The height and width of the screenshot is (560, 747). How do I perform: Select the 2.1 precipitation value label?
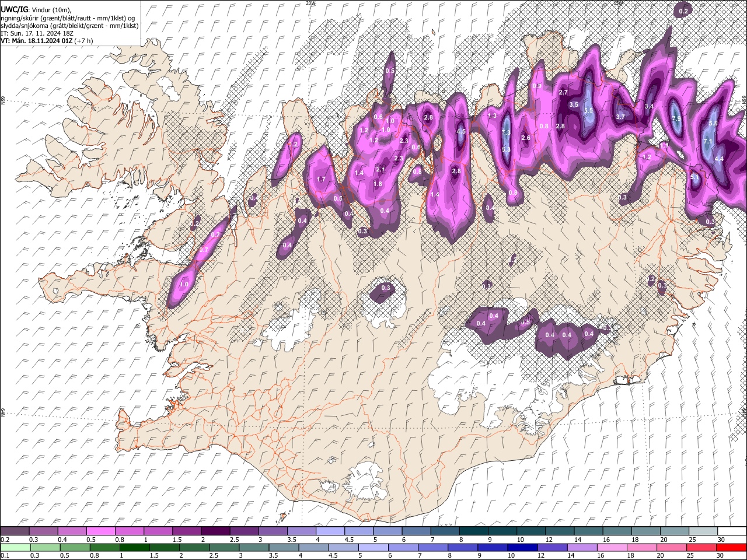[381, 169]
